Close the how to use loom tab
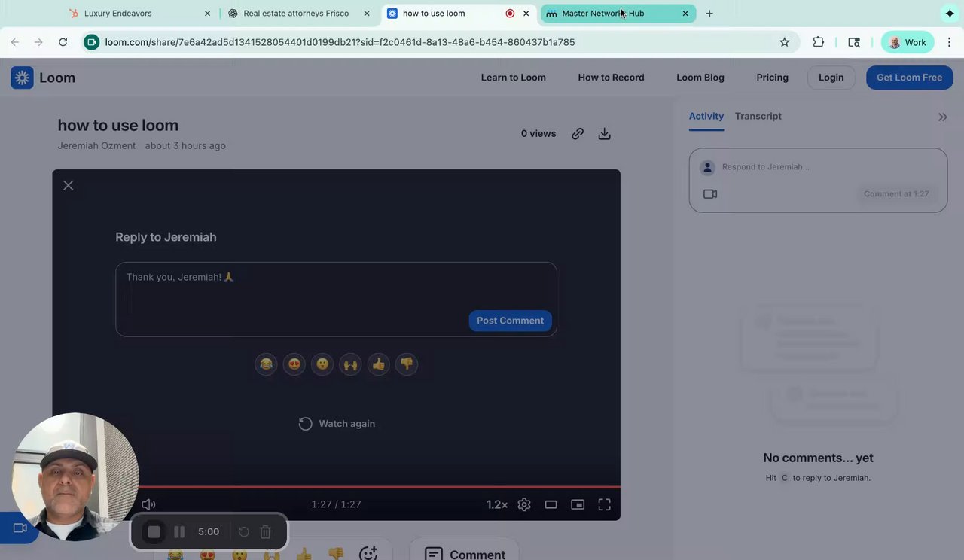The image size is (964, 560). [526, 14]
